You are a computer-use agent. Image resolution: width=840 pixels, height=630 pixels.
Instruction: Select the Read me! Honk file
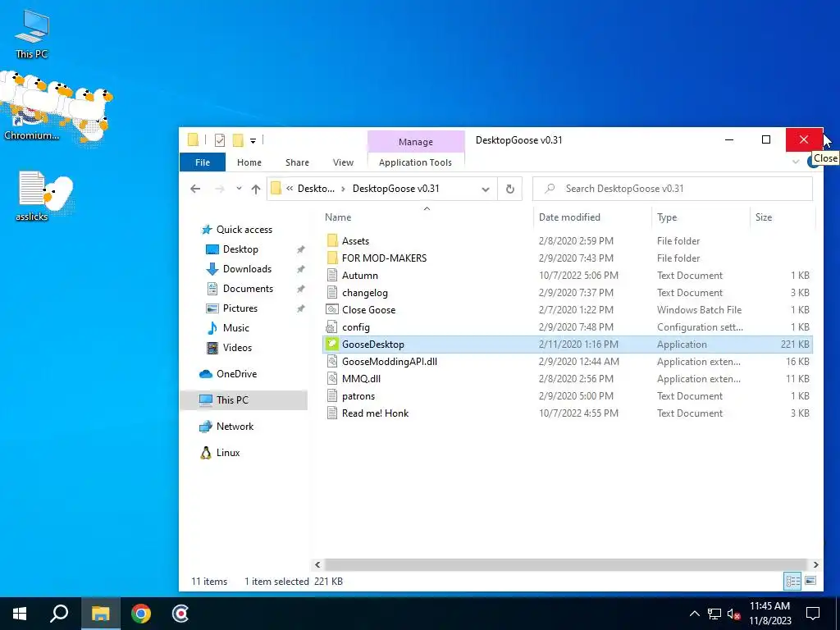click(x=568, y=413)
